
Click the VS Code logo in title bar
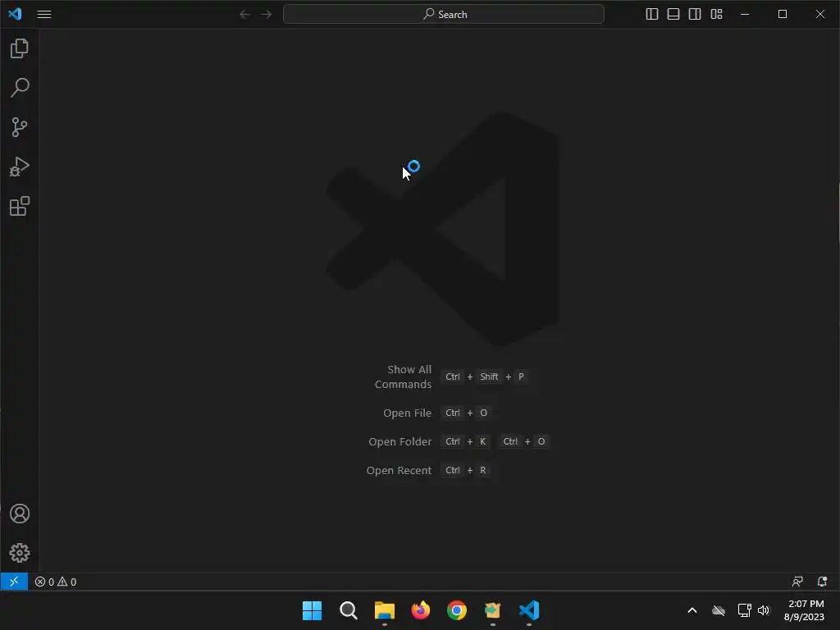[x=15, y=14]
